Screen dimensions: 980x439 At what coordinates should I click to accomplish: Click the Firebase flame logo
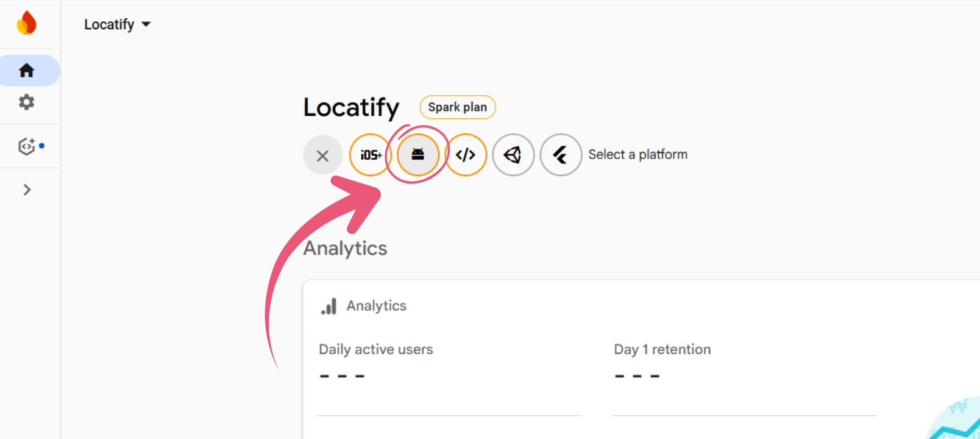27,23
